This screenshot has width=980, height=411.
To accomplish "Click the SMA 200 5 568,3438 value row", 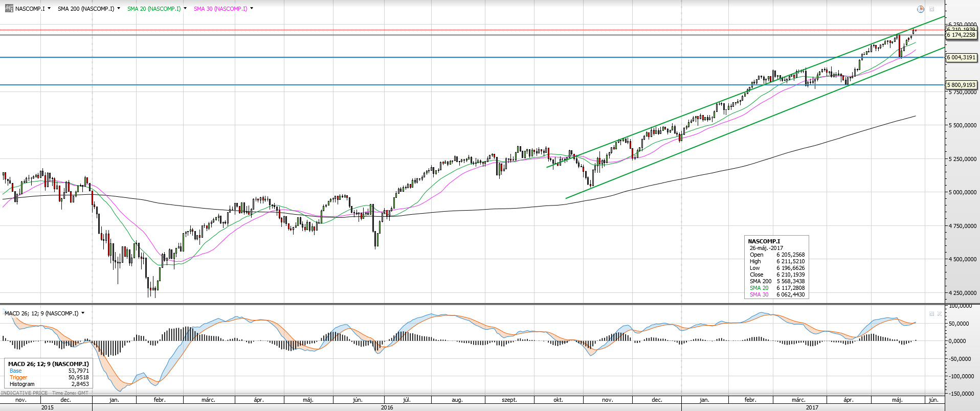I will [777, 281].
